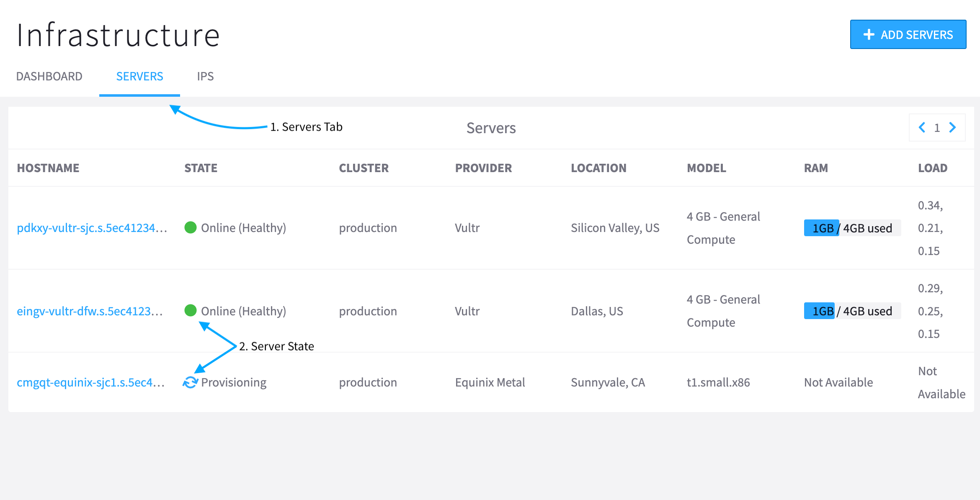Screen dimensions: 980x500
Task: Click the Add Servers button
Action: 908,34
